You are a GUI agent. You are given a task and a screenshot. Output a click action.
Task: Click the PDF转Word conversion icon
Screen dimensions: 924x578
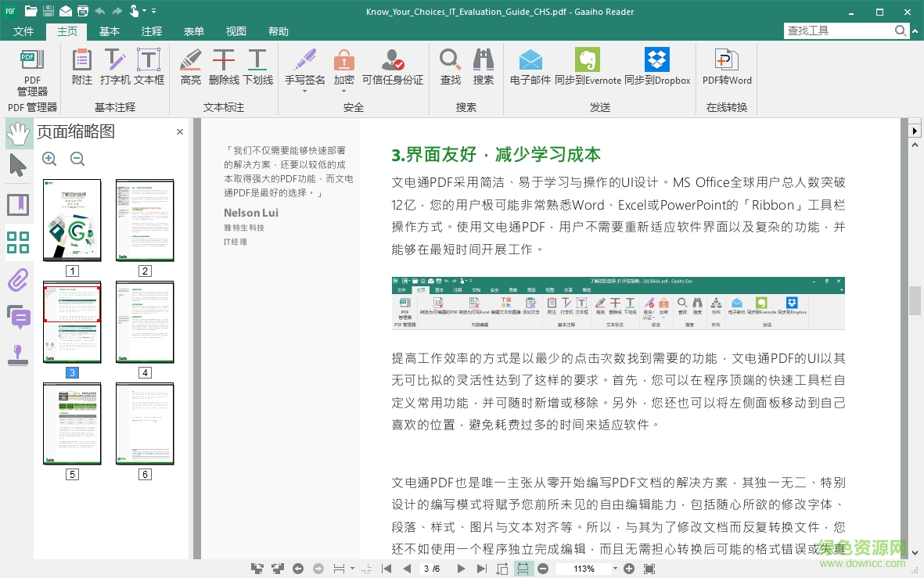(x=726, y=66)
